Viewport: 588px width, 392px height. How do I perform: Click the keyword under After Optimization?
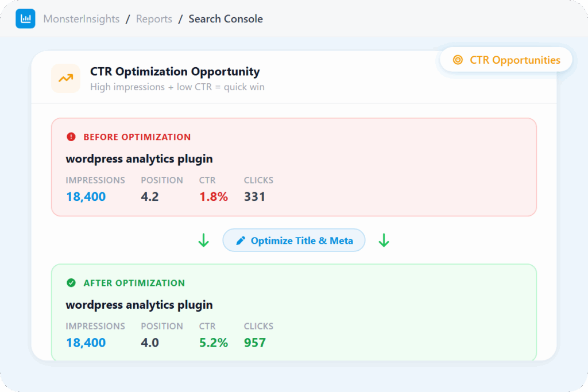(x=139, y=305)
